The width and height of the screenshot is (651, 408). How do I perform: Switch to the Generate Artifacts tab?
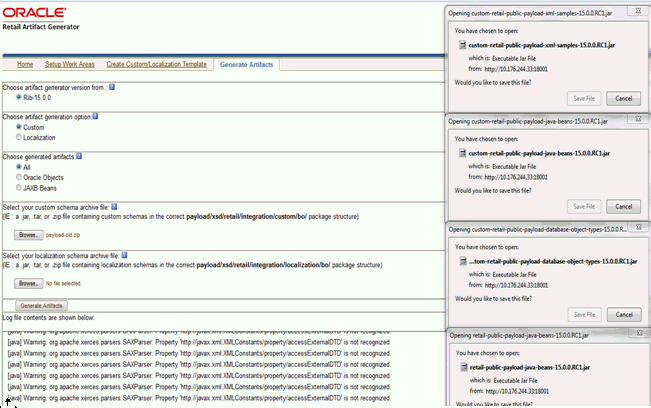click(247, 65)
